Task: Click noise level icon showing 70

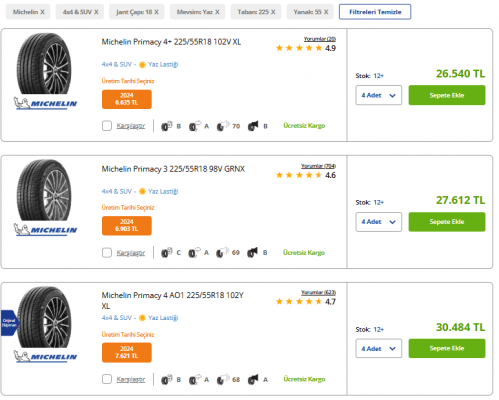Action: pos(222,126)
